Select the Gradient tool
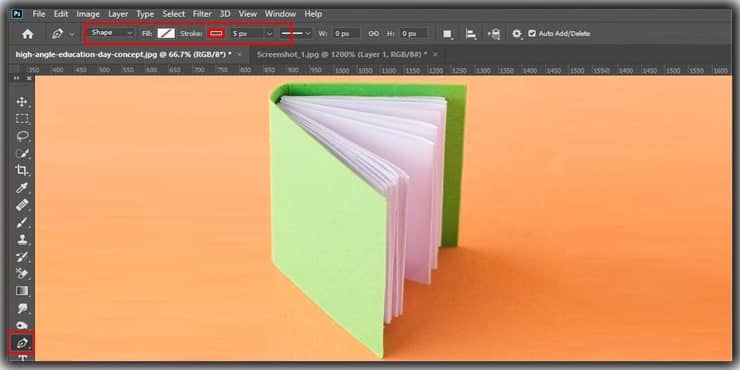Screen dimensions: 740x370 click(x=22, y=290)
